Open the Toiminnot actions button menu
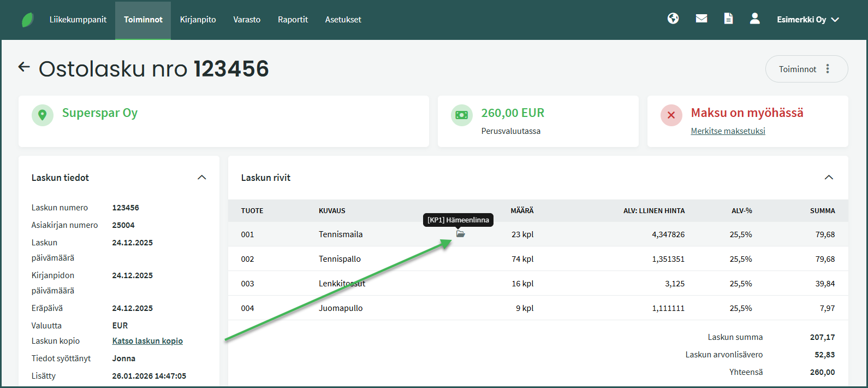 806,69
